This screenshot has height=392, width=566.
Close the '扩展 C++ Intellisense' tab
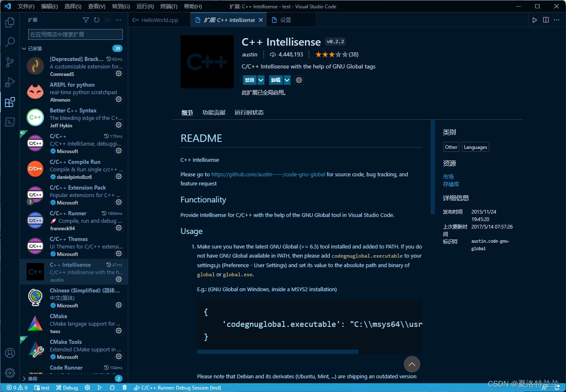pos(261,20)
